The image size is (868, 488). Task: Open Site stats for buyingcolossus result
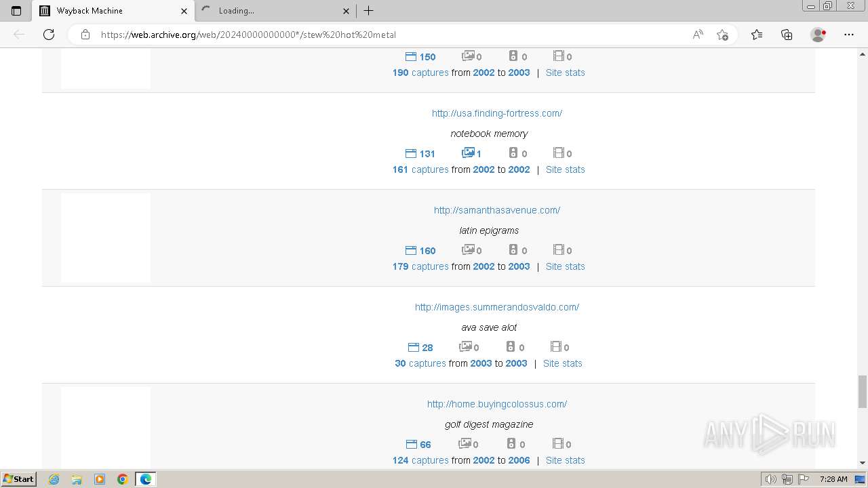click(566, 460)
